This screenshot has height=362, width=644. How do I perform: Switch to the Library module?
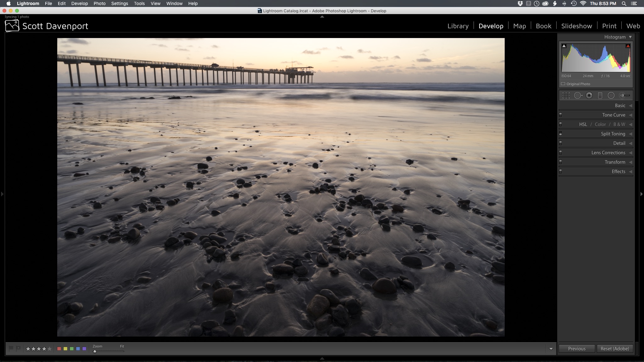(x=458, y=26)
